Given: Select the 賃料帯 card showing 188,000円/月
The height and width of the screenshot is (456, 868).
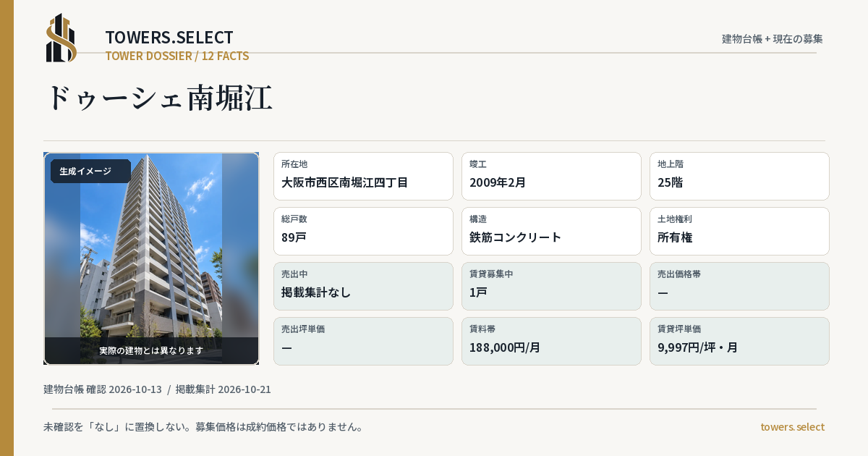Looking at the screenshot, I should pyautogui.click(x=551, y=341).
